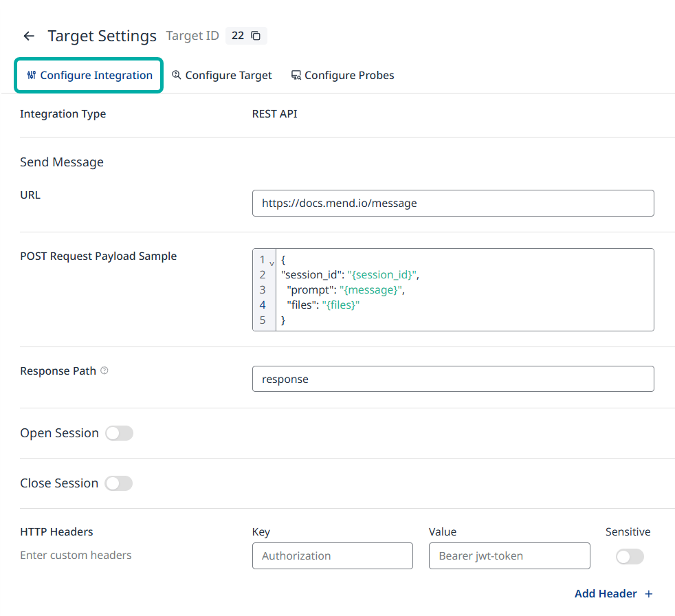675x616 pixels.
Task: Focus the URL input field
Action: [452, 203]
